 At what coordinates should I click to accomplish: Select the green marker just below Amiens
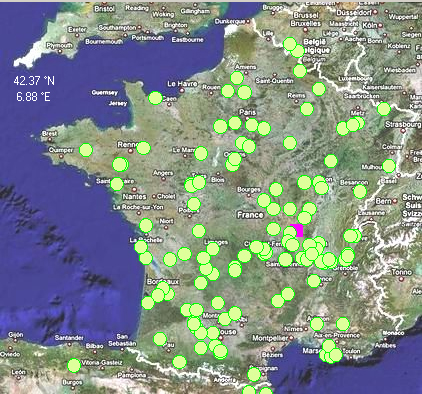pos(237,78)
